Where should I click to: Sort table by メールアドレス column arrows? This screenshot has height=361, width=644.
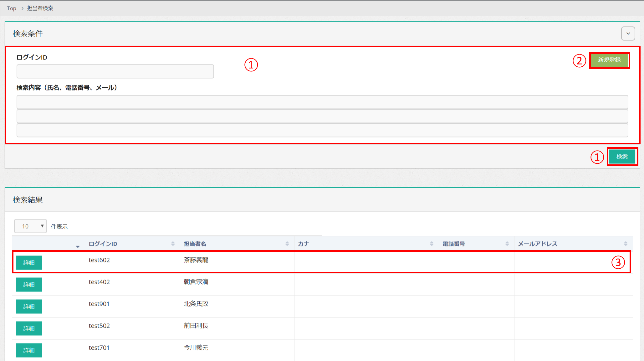click(626, 244)
